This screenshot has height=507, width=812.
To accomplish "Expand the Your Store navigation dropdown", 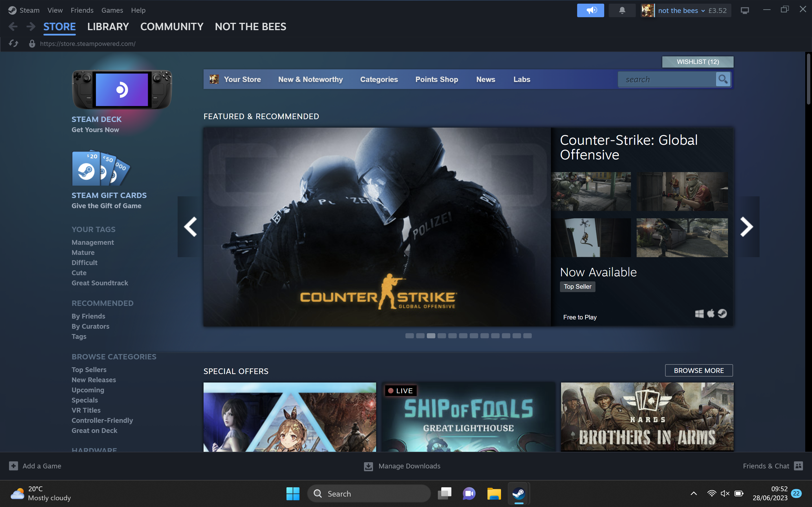I will click(x=242, y=79).
